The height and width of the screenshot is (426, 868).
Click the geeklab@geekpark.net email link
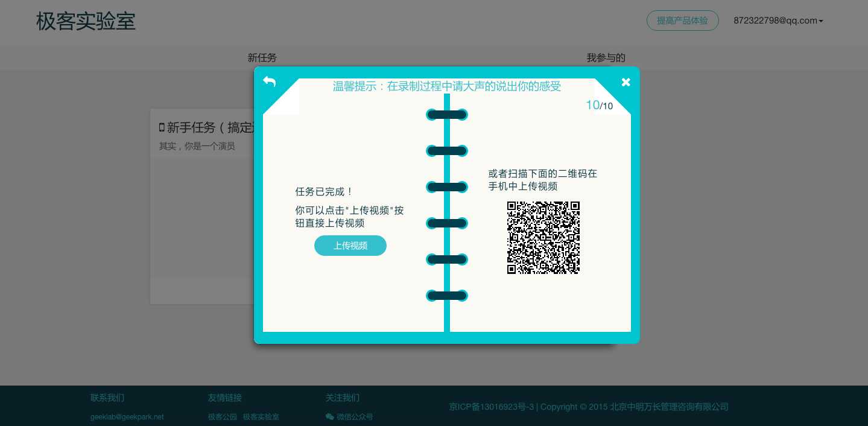127,417
